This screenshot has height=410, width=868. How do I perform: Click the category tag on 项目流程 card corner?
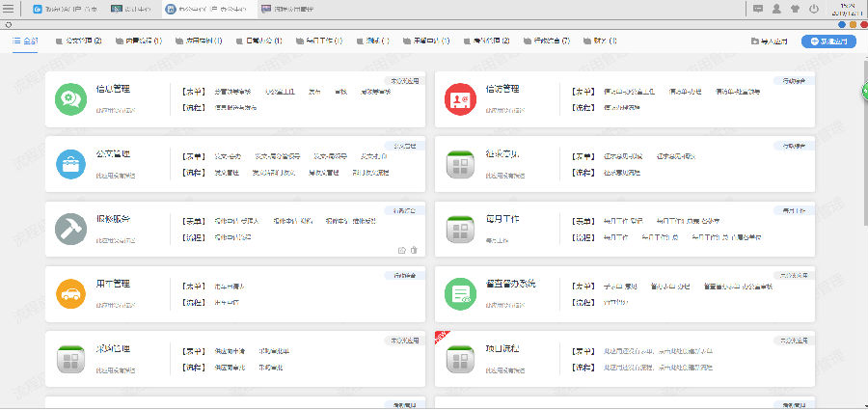[x=795, y=341]
